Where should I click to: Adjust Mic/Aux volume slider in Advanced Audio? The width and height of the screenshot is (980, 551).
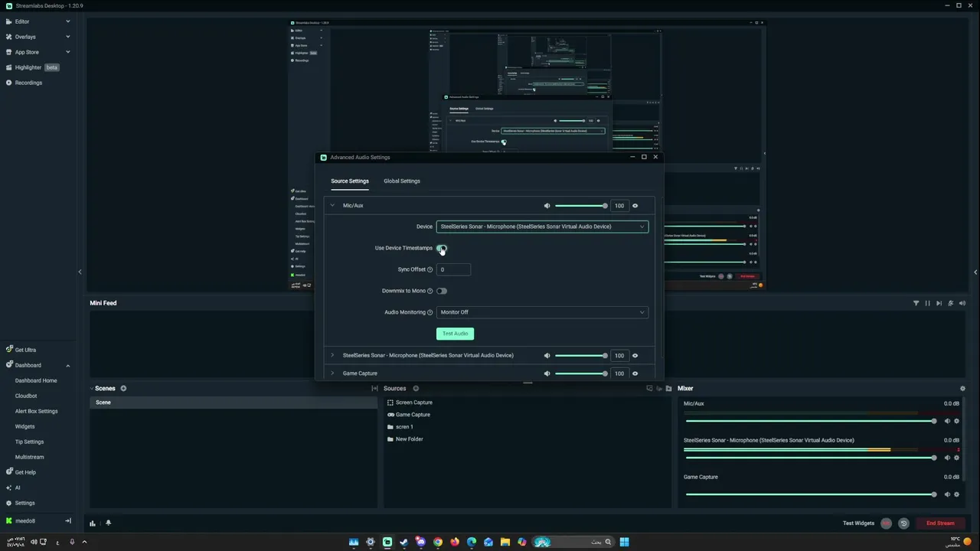pyautogui.click(x=580, y=206)
